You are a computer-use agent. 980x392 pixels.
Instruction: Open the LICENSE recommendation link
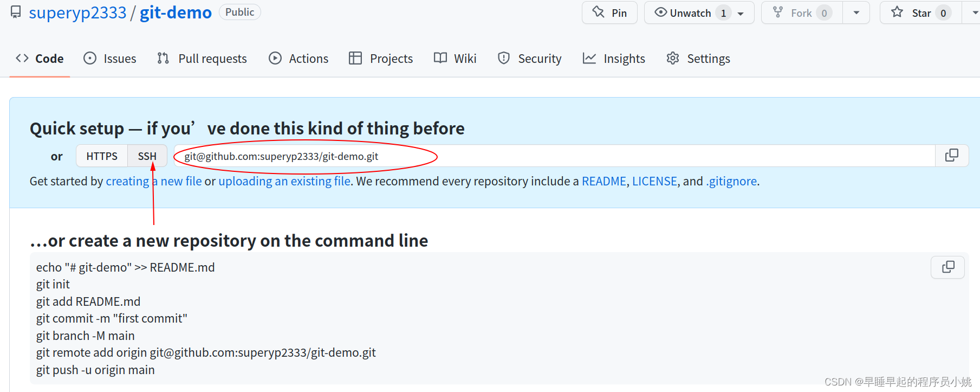pyautogui.click(x=654, y=181)
